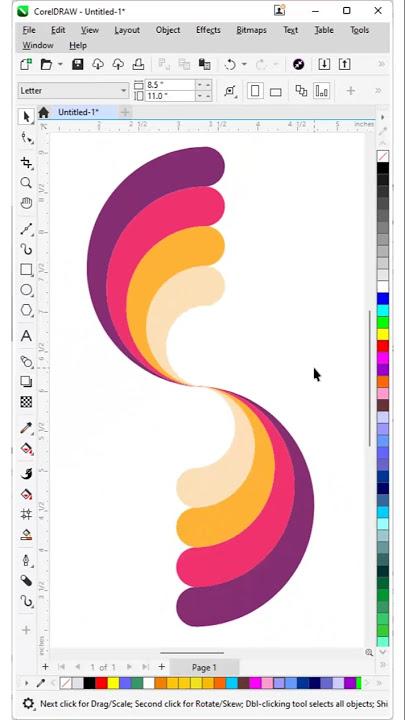This screenshot has height=720, width=405.
Task: Click the Open folder icon
Action: (46, 64)
